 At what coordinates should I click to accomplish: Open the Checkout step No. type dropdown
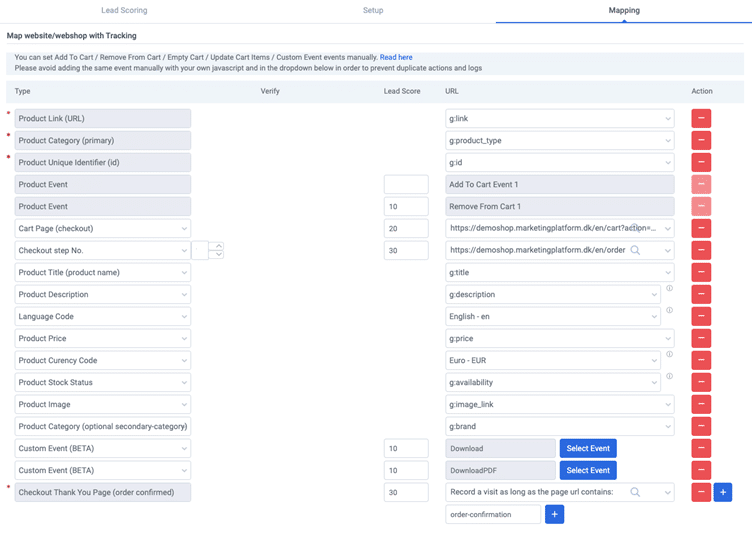(103, 250)
